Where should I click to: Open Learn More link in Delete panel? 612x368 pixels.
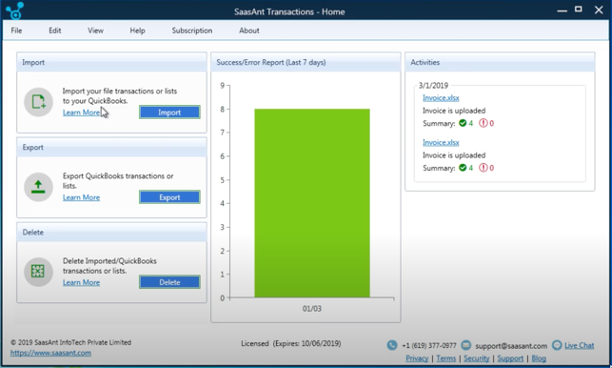81,282
